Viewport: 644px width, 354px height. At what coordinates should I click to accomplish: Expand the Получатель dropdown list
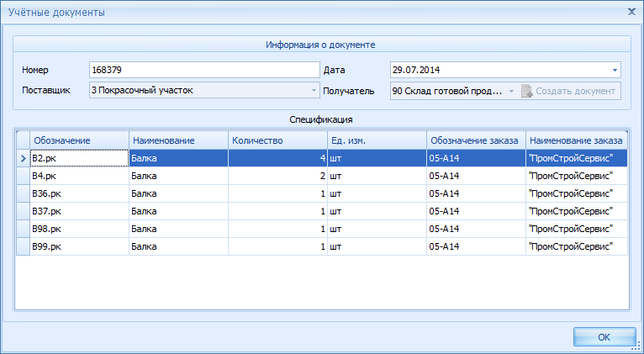(x=510, y=91)
